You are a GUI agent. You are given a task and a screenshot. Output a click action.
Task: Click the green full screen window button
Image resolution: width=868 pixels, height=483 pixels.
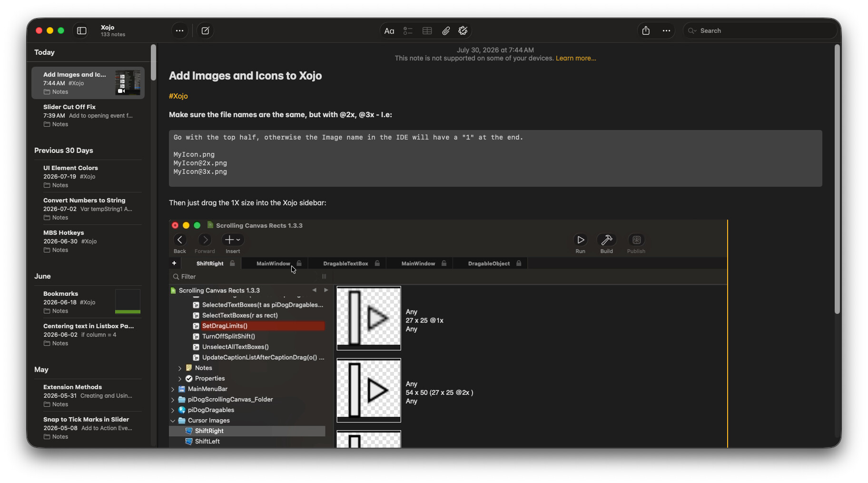(x=61, y=30)
